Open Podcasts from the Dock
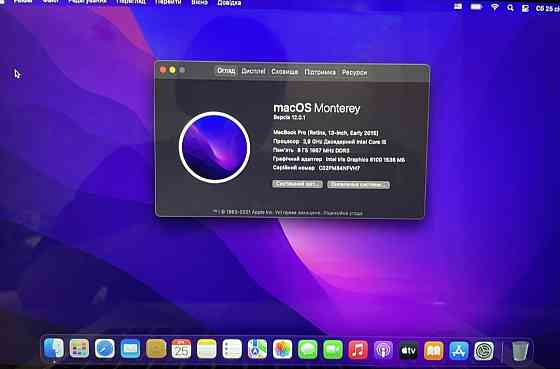Image resolution: width=560 pixels, height=369 pixels. (383, 350)
